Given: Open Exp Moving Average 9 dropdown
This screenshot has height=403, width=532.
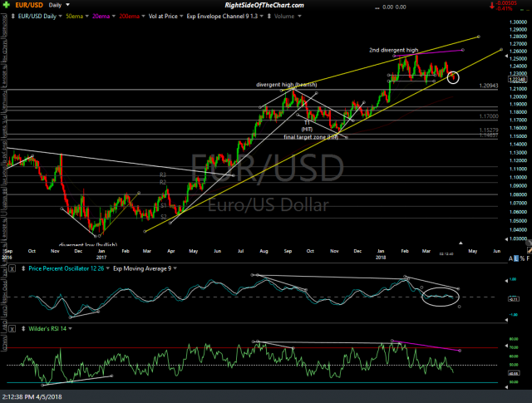Looking at the screenshot, I should pos(175,268).
